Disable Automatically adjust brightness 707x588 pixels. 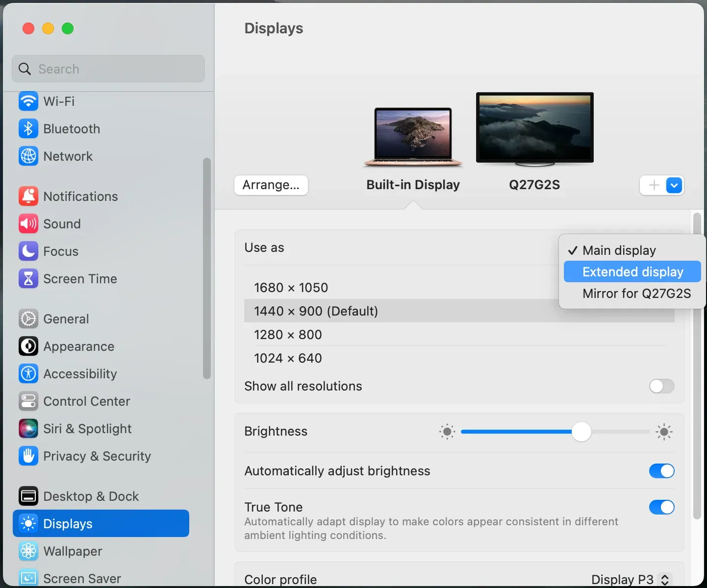[x=662, y=471]
